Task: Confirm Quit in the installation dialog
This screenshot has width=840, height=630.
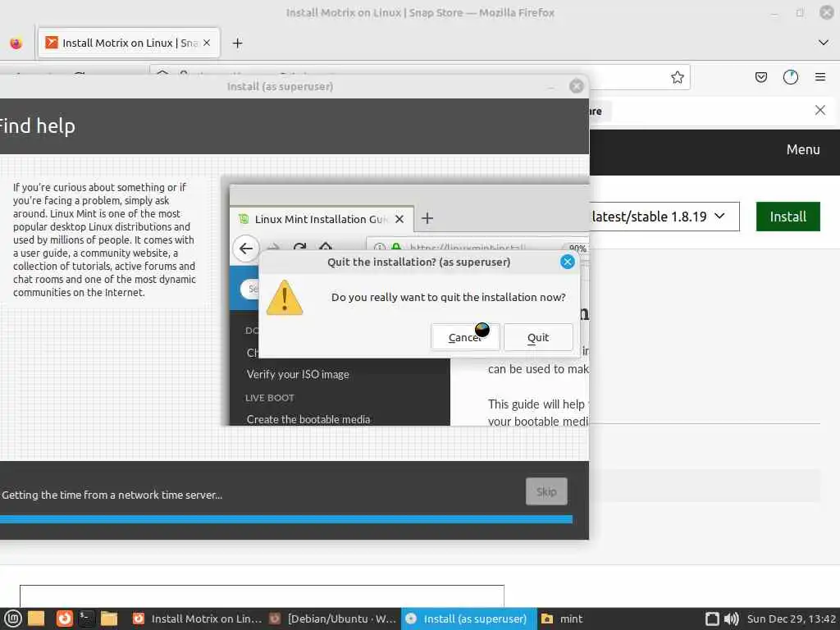Action: click(538, 337)
